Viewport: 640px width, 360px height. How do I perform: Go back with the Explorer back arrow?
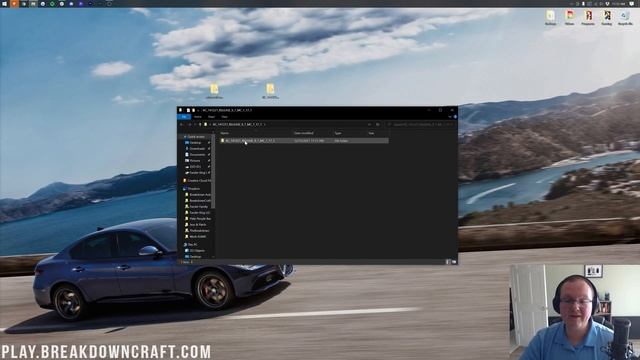[x=182, y=124]
